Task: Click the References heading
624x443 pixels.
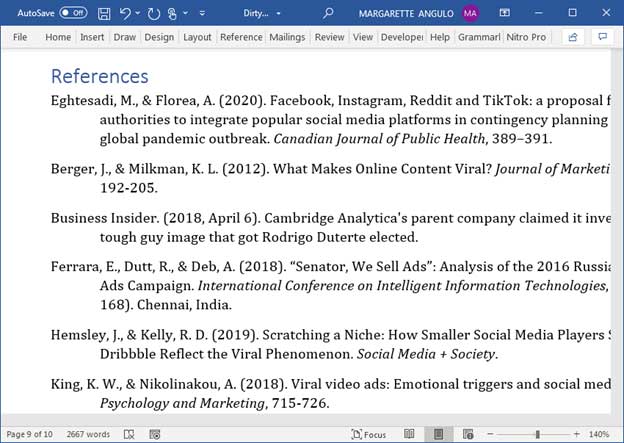Action: point(99,76)
